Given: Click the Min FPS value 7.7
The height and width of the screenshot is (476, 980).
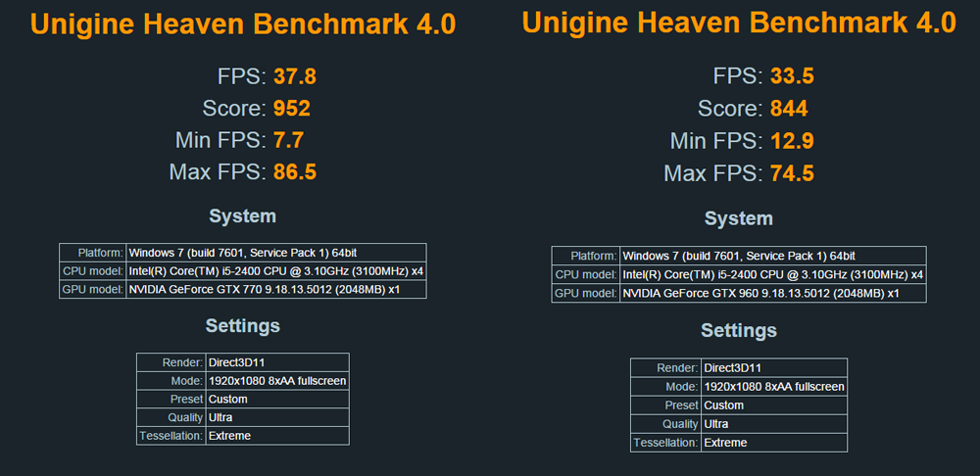Looking at the screenshot, I should pos(288,141).
